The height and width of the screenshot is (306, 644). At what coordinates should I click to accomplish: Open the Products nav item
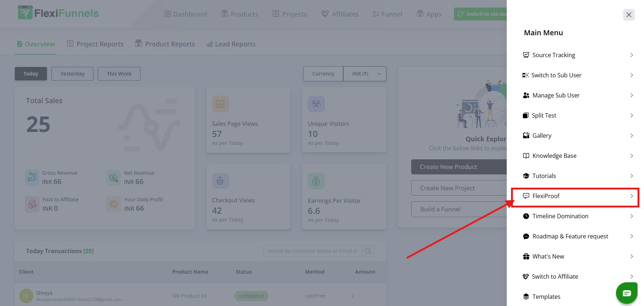point(240,14)
